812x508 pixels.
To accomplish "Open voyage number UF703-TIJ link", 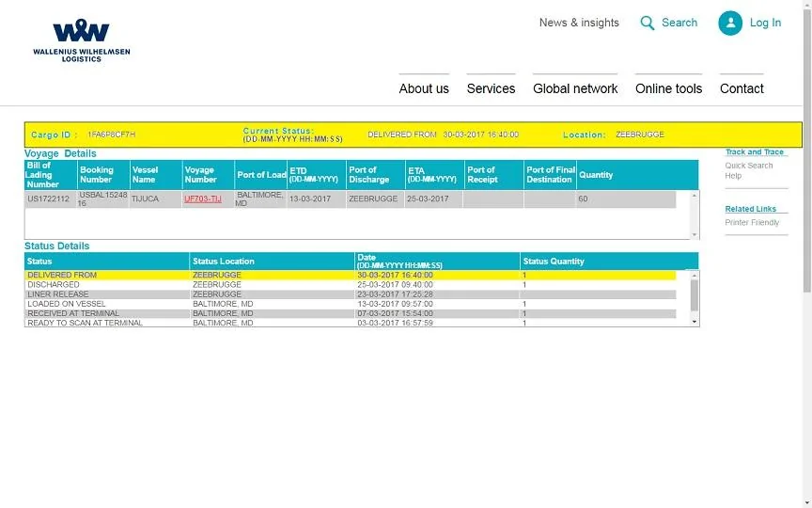I will click(x=203, y=199).
